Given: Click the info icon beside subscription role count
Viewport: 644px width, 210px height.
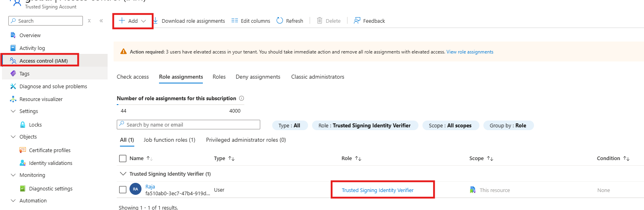Looking at the screenshot, I should (x=241, y=98).
